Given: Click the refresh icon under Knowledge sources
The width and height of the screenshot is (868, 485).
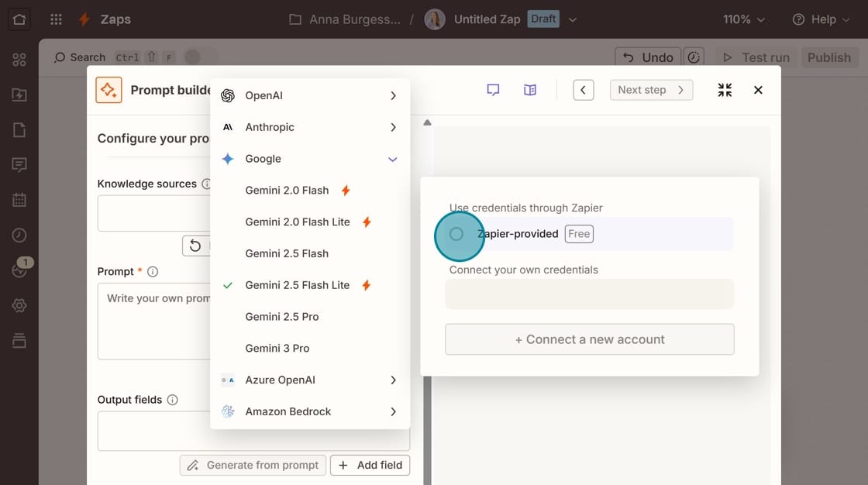Looking at the screenshot, I should coord(195,246).
